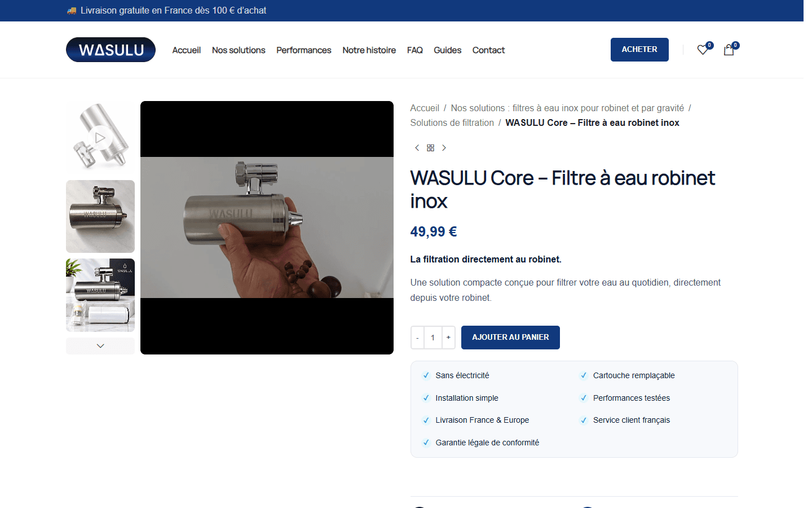Open the wishlist heart icon
Screen dimensions: 812x508
coord(703,50)
